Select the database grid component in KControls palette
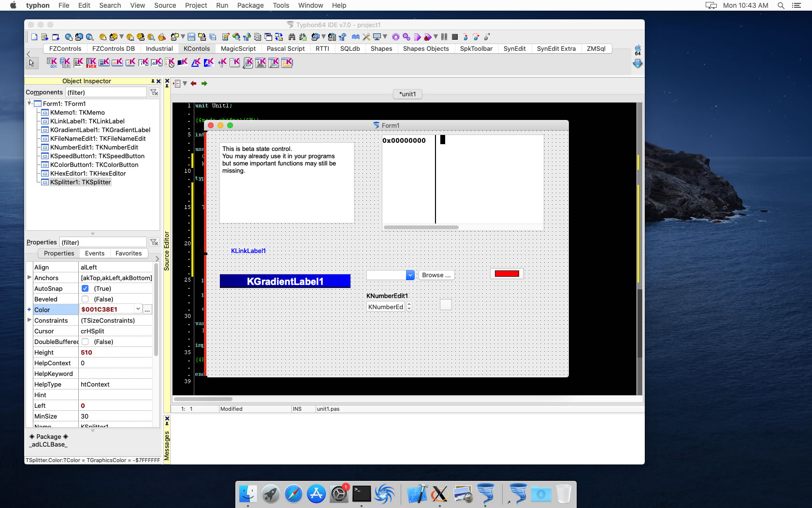The width and height of the screenshot is (812, 508). (x=65, y=62)
